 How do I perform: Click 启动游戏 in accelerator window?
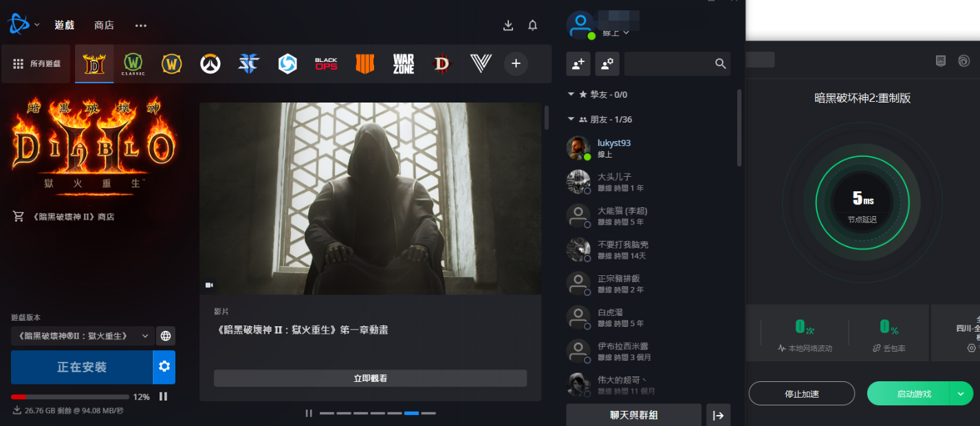(x=908, y=394)
